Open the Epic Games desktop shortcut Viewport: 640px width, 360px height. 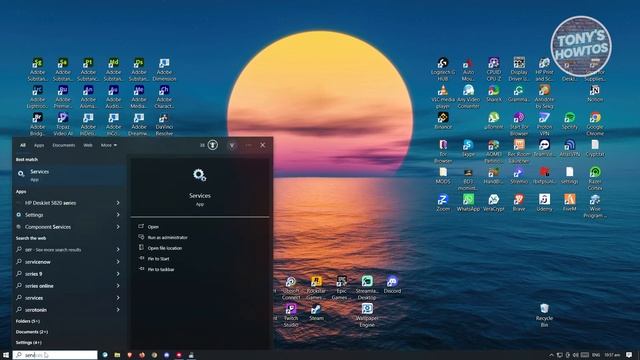click(342, 287)
